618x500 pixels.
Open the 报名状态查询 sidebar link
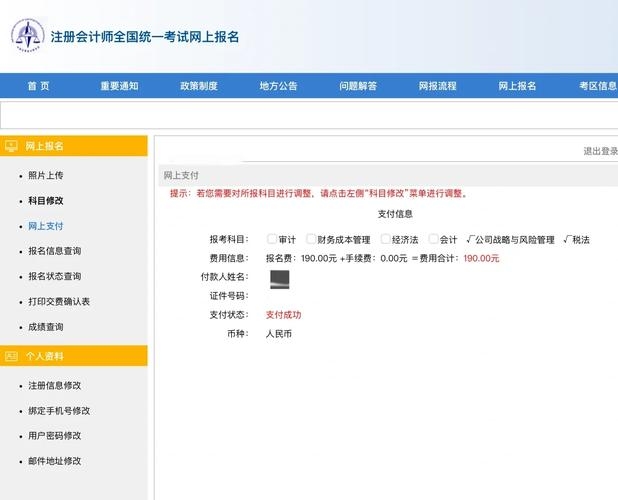point(54,276)
